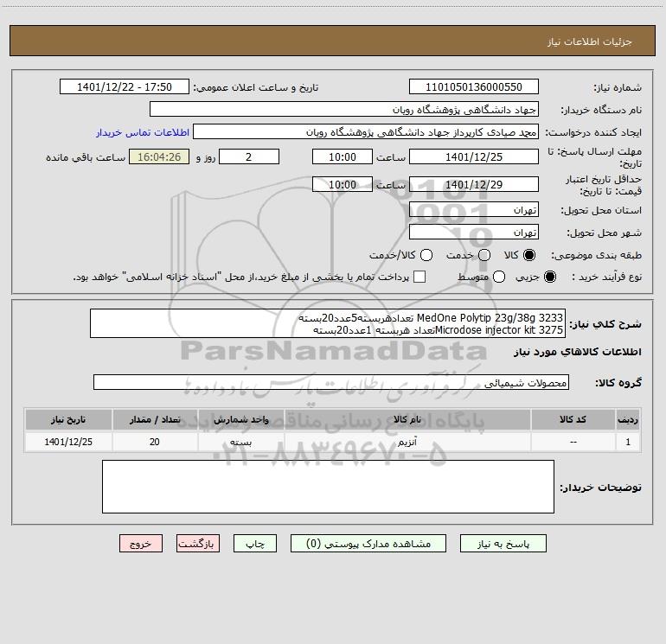Select the کالا radio button
This screenshot has height=644, width=666.
[529, 255]
